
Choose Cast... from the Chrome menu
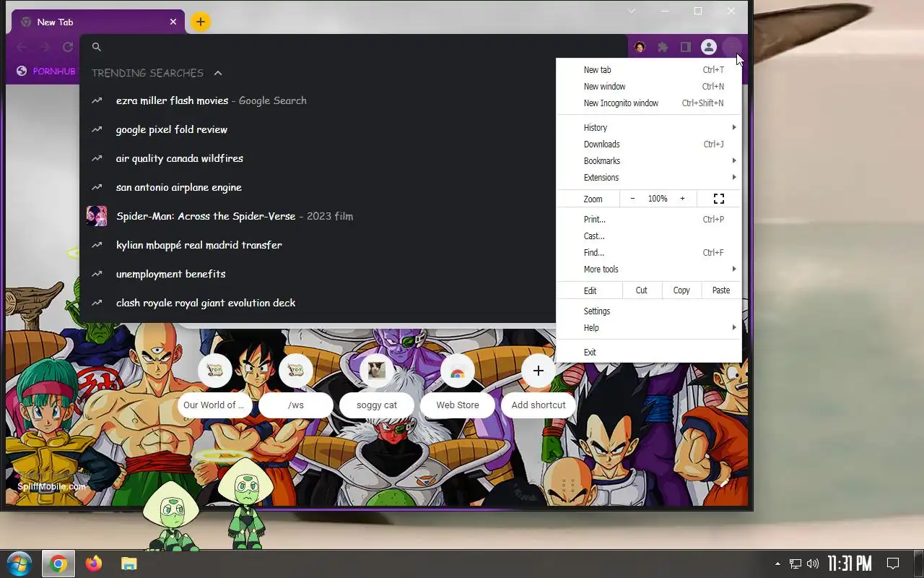(649, 236)
